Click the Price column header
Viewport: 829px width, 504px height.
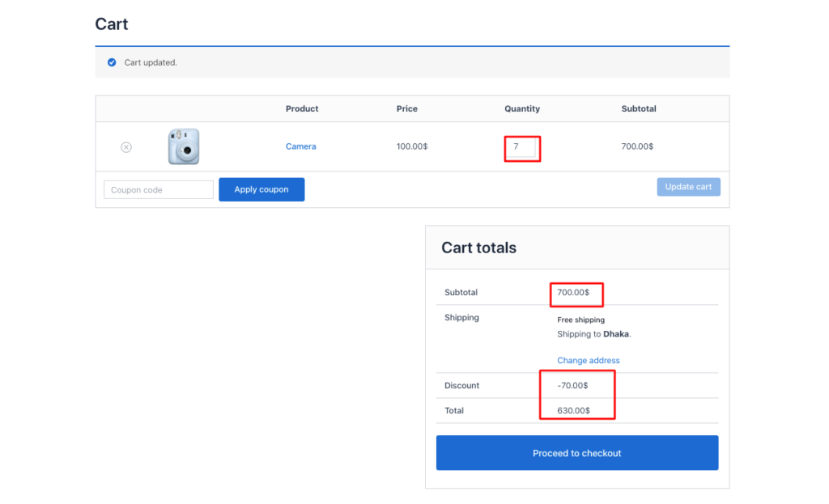click(406, 108)
